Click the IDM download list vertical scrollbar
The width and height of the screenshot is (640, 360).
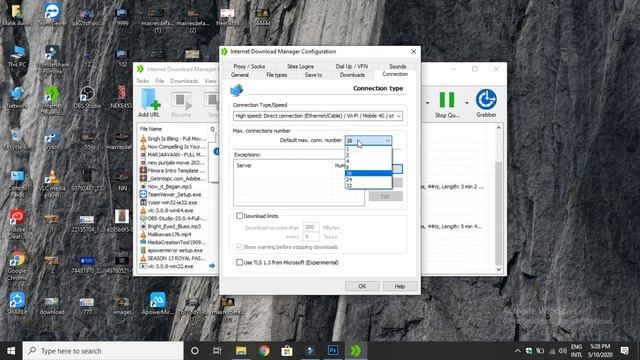click(498, 198)
